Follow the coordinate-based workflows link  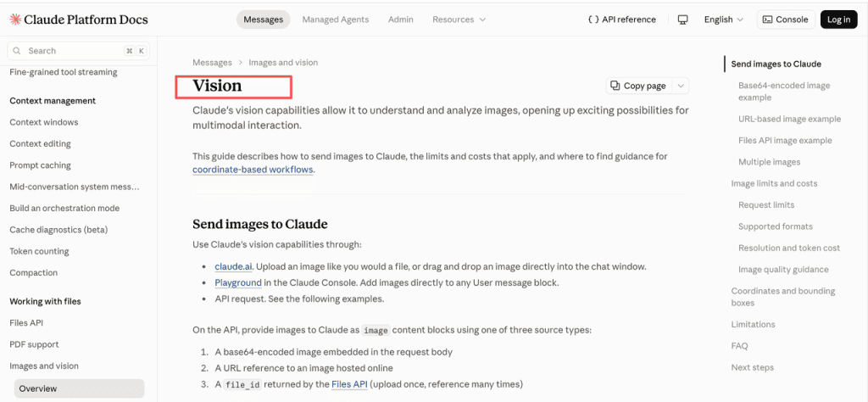253,170
